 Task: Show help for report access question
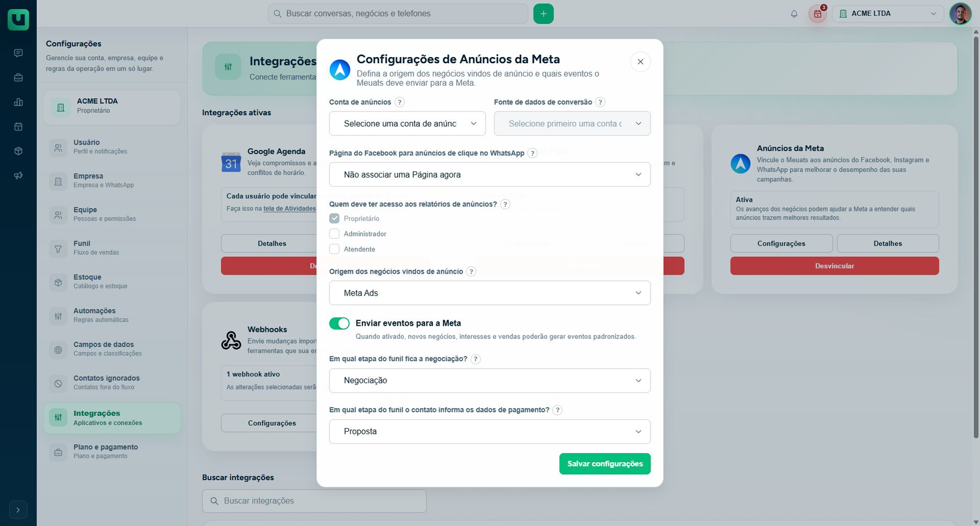click(505, 205)
